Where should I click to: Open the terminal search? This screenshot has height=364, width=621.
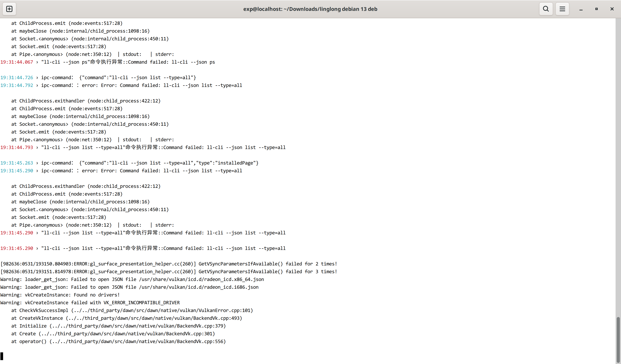click(x=546, y=9)
